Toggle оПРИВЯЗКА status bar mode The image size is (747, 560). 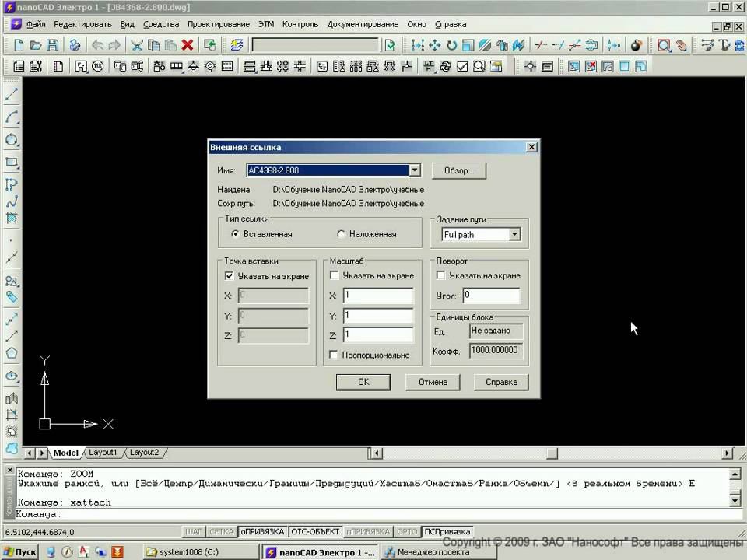click(x=262, y=531)
